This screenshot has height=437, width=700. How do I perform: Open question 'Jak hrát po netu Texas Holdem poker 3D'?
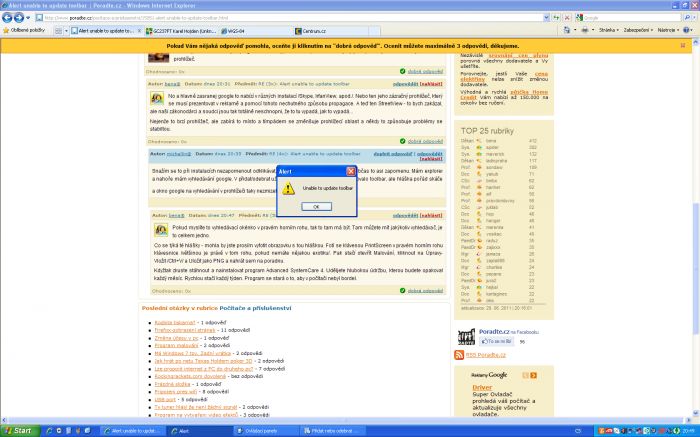203,361
